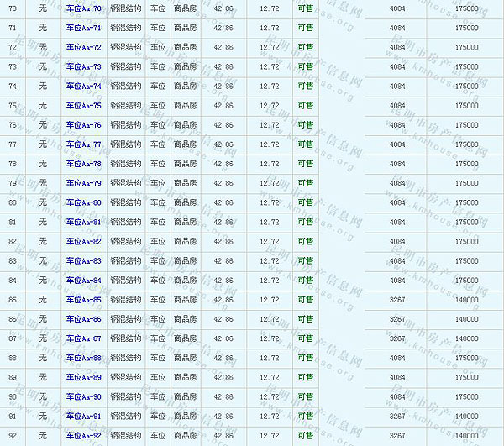The height and width of the screenshot is (446, 504).
Task: Click 可售 status in row 72
Action: pyautogui.click(x=305, y=47)
